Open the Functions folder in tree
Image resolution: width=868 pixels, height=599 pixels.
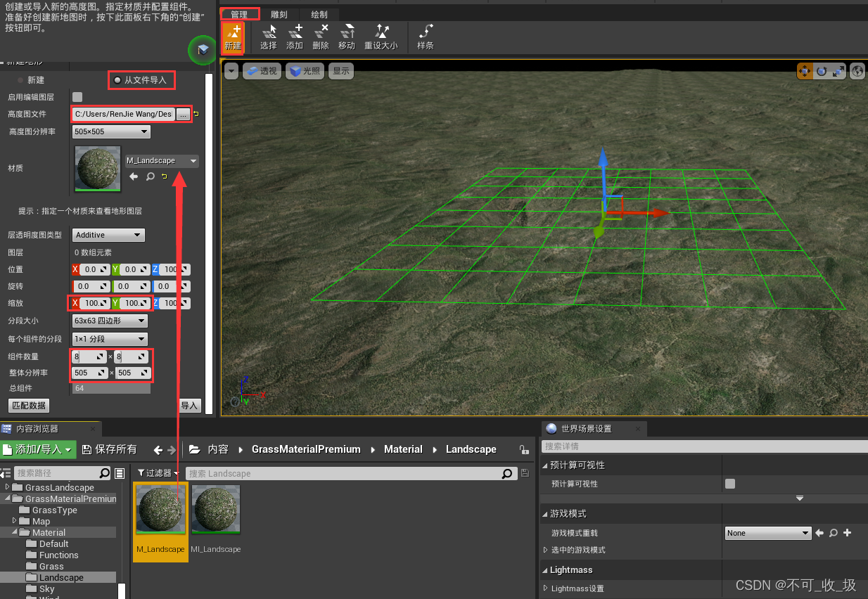coord(59,555)
